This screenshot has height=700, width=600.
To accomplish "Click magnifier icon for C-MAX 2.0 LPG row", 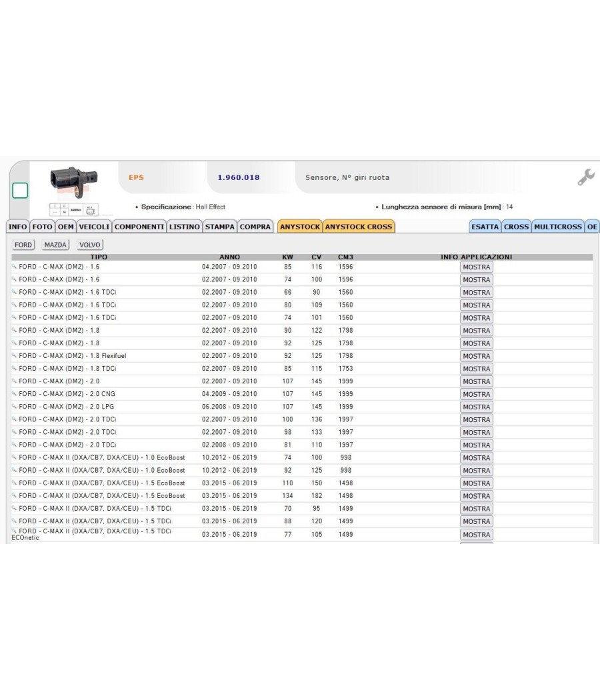I will click(x=14, y=406).
